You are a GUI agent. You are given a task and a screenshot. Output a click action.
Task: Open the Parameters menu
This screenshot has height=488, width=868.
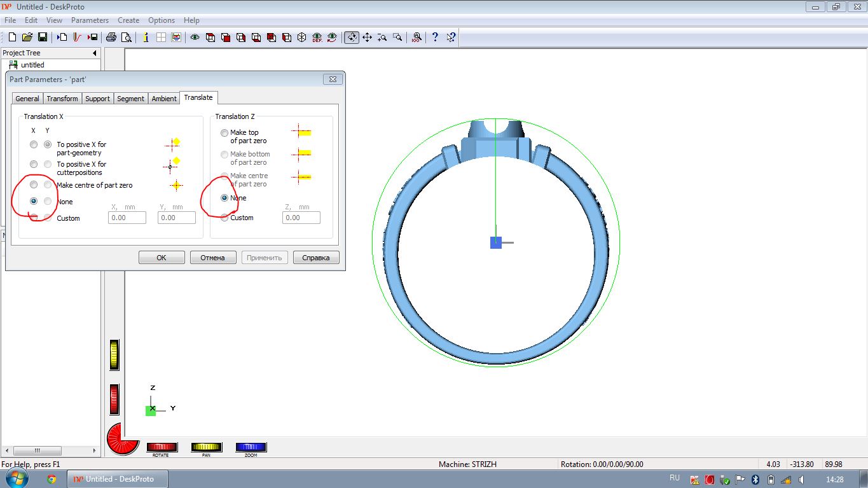(90, 20)
